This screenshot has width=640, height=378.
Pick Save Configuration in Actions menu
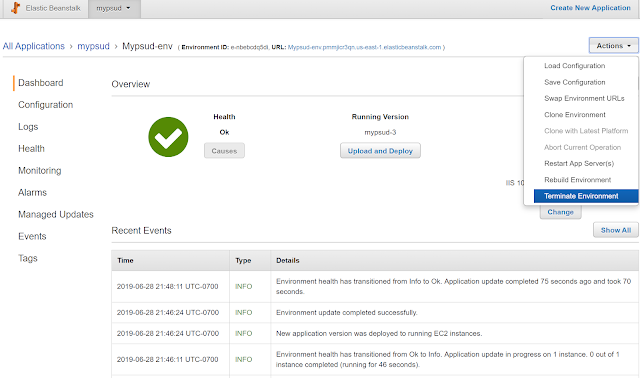click(x=574, y=82)
